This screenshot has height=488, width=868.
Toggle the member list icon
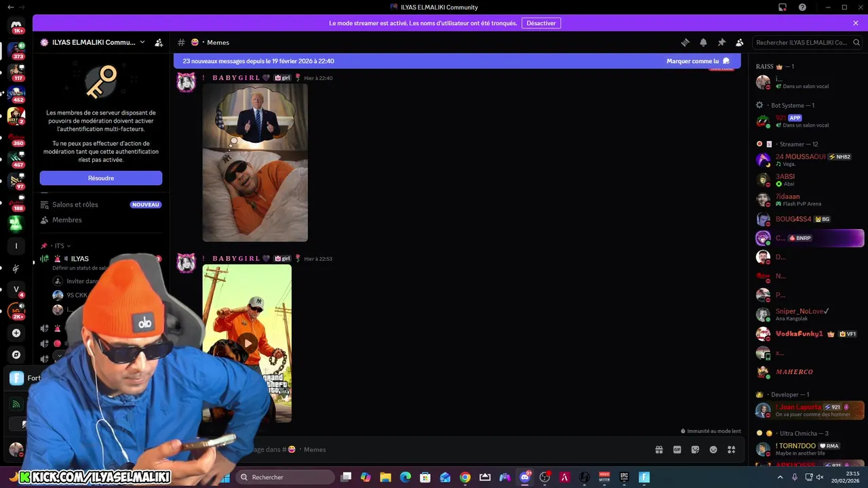coord(740,42)
